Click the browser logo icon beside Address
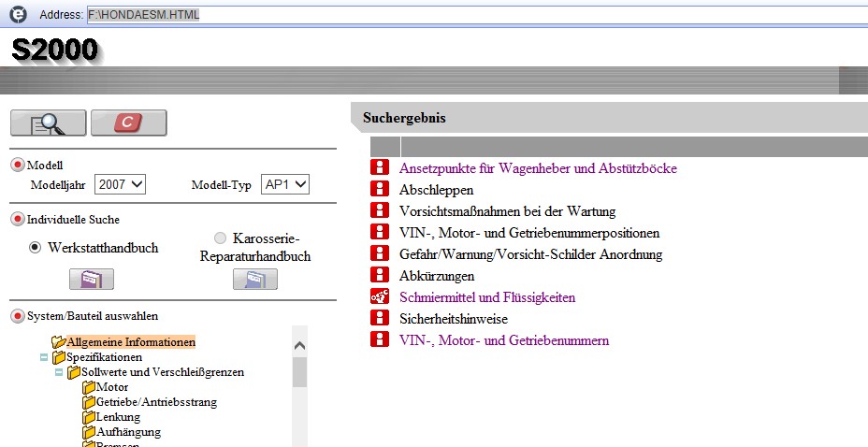 [x=17, y=15]
